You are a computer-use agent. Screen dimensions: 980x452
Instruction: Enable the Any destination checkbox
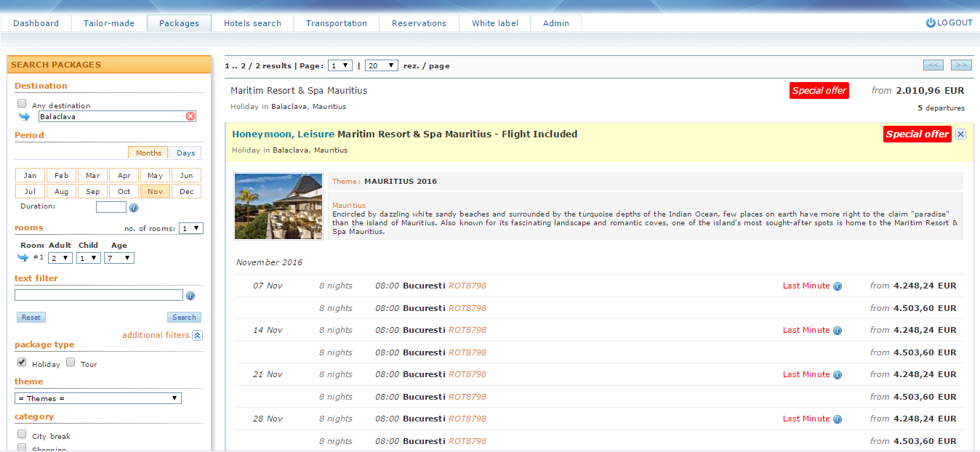[22, 104]
